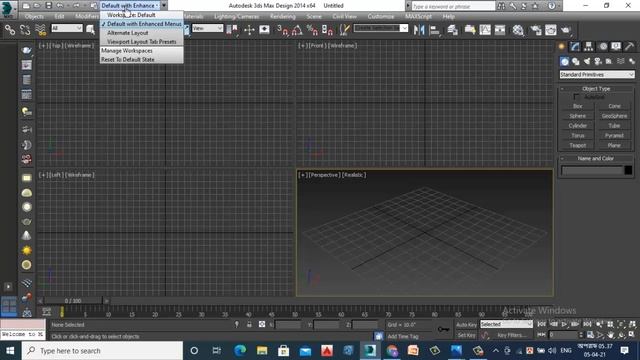640x360 pixels.
Task: Click the Perspective viewport label
Action: [x=324, y=175]
